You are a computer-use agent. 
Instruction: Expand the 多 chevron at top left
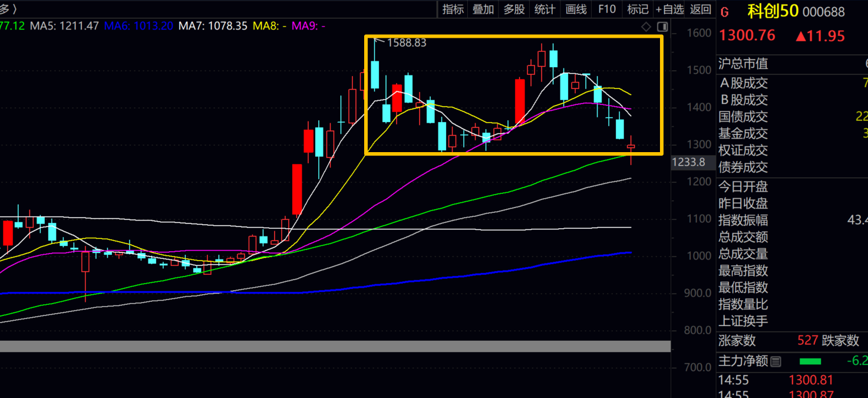9,9
